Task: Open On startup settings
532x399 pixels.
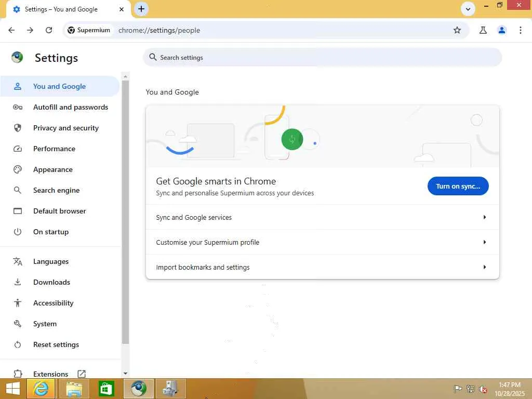Action: (60, 232)
